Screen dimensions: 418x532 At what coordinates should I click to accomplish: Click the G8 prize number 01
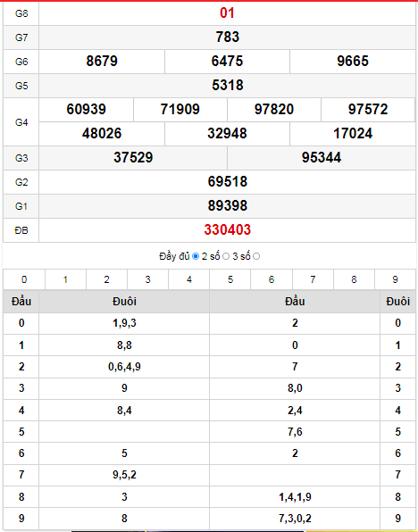(x=227, y=13)
